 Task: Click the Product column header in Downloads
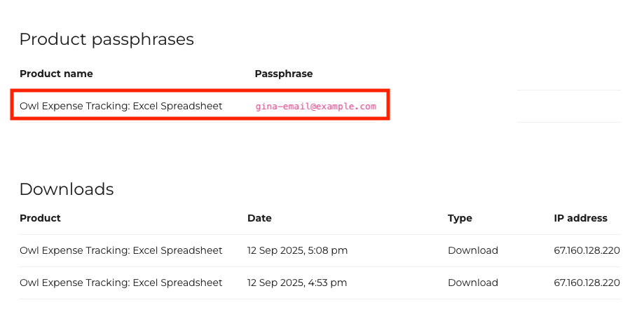point(40,218)
